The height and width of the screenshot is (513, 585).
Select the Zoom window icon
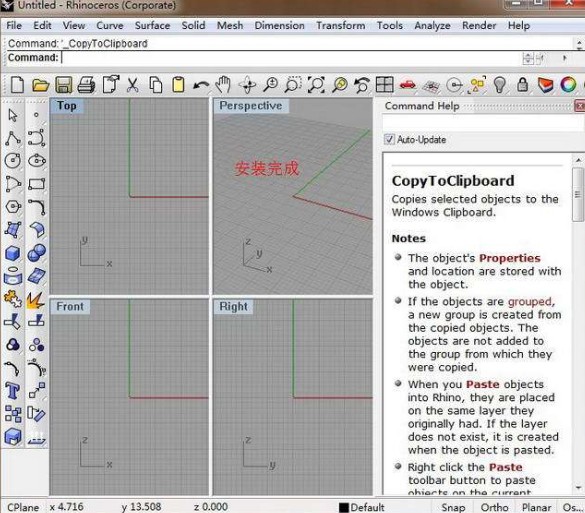coord(293,85)
